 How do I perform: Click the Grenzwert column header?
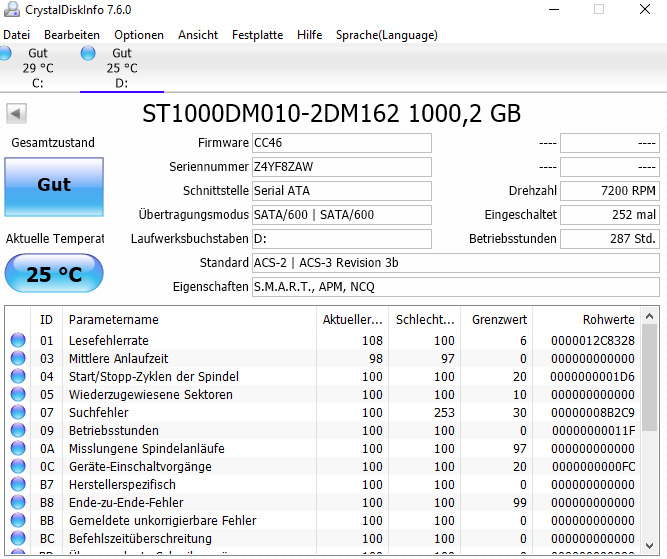point(496,319)
